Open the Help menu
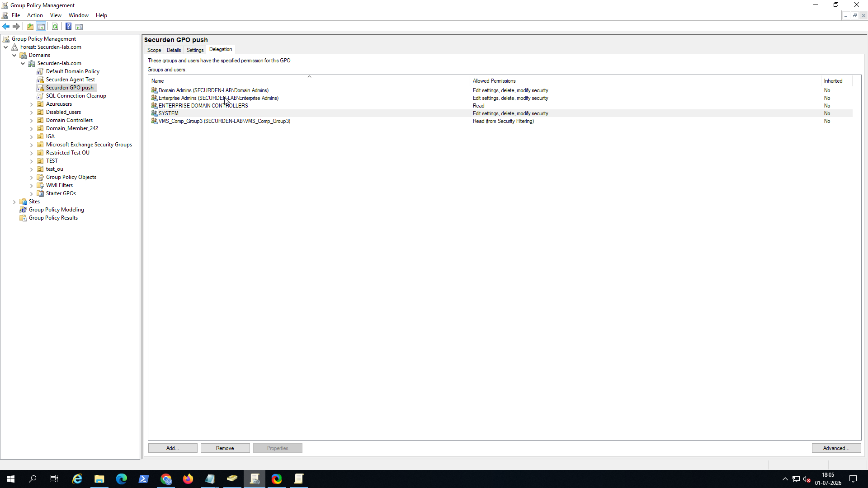The image size is (868, 488). coord(101,15)
